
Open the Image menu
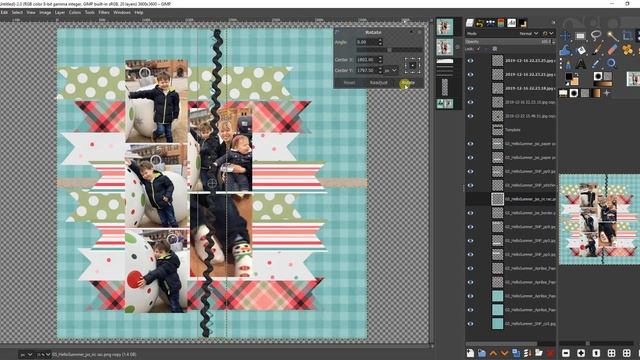point(45,13)
